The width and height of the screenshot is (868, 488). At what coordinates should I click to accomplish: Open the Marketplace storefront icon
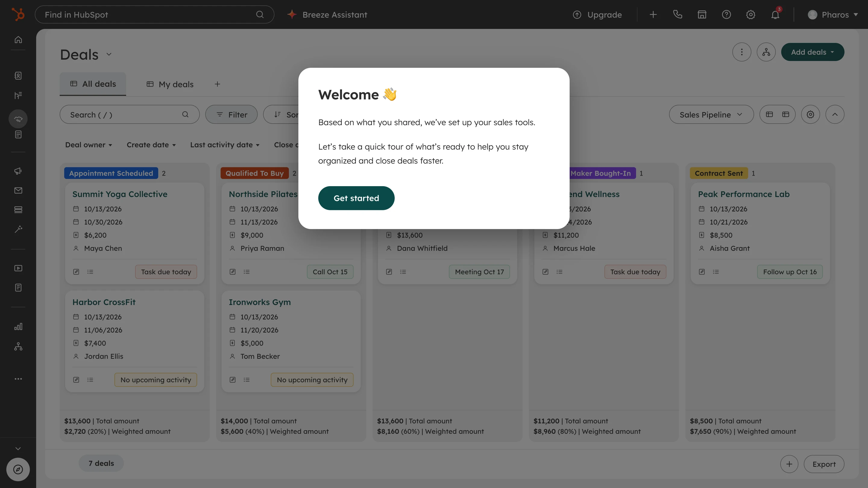click(x=702, y=14)
